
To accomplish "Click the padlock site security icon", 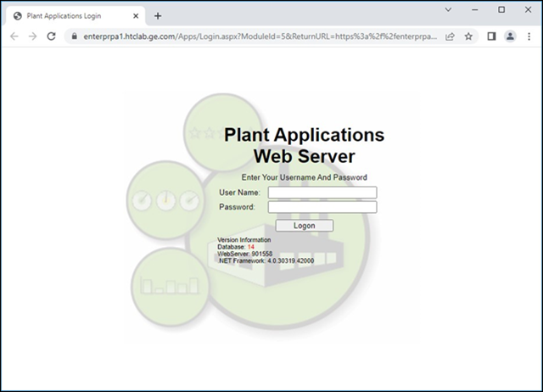I will tap(74, 36).
